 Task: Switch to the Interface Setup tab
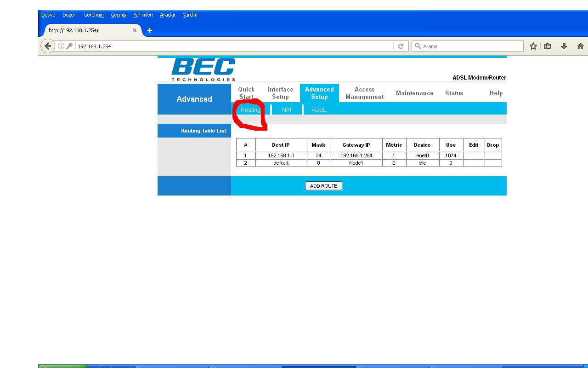tap(280, 93)
